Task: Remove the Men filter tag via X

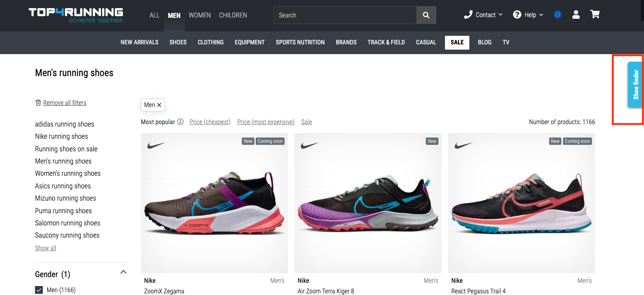Action: click(159, 105)
